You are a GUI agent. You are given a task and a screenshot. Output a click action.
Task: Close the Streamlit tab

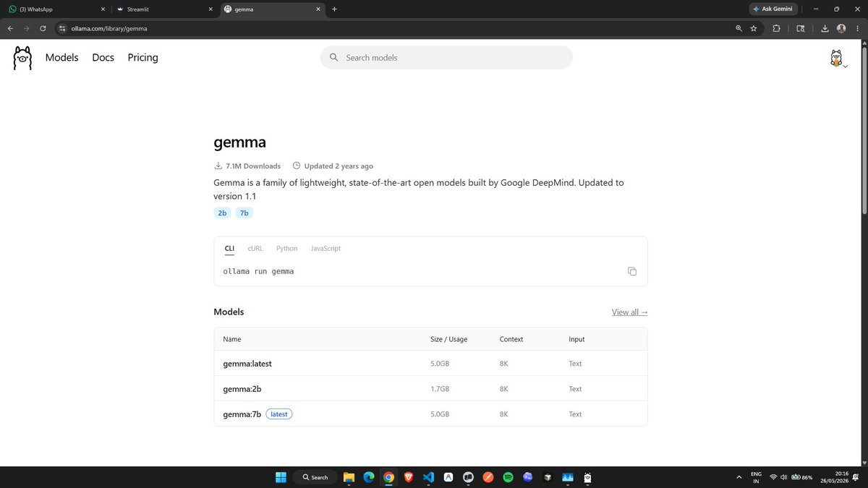tap(210, 9)
